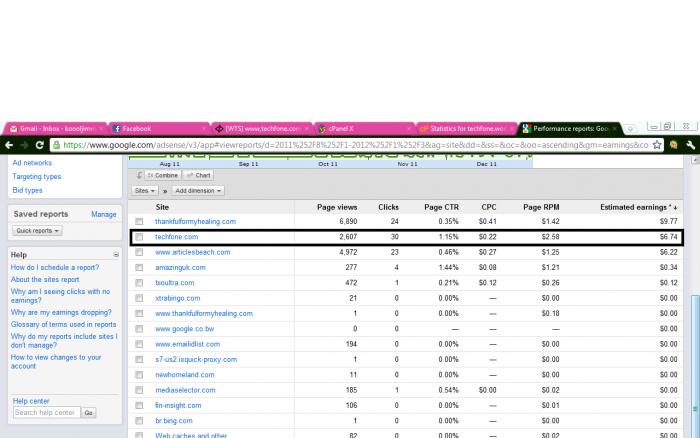Tick the checkbox for bioultra.com
The width and height of the screenshot is (700, 438).
(139, 283)
